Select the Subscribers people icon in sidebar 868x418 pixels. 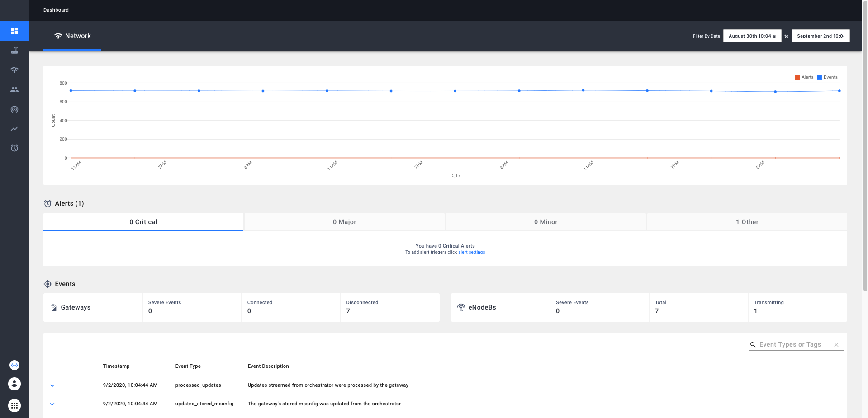pyautogui.click(x=14, y=89)
